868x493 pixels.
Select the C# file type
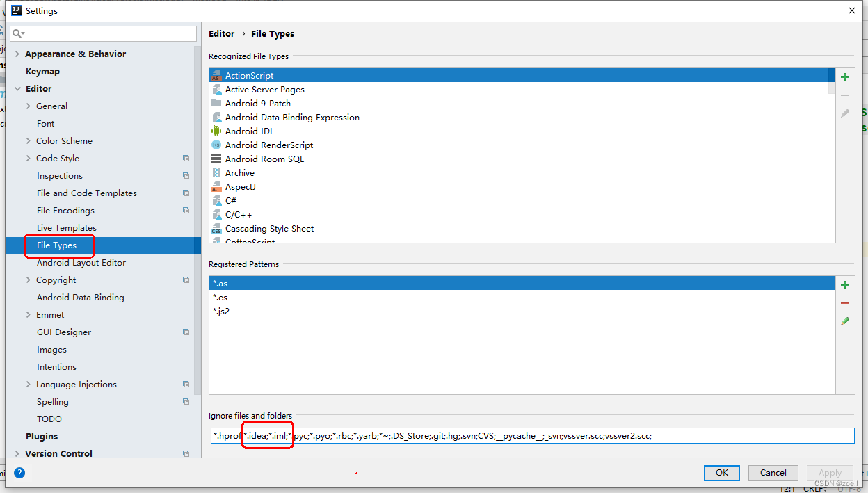[231, 200]
